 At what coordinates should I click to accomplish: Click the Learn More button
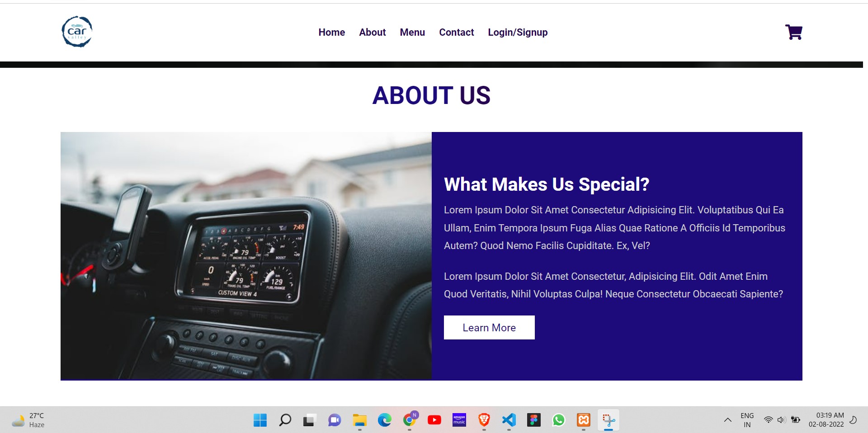(489, 327)
